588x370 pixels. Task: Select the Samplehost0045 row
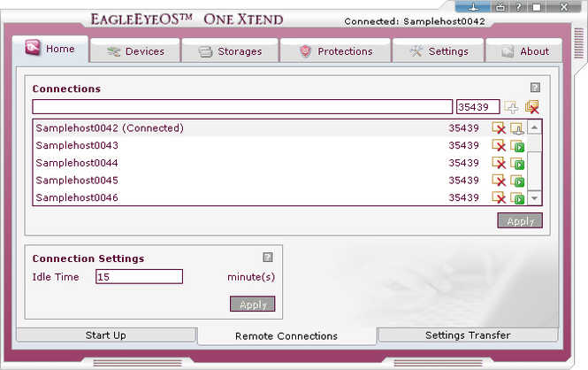[279, 181]
